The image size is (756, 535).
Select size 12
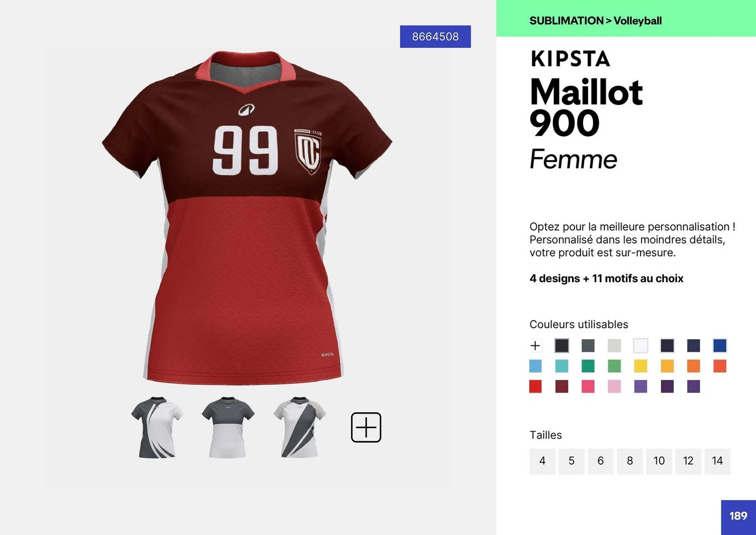point(688,461)
